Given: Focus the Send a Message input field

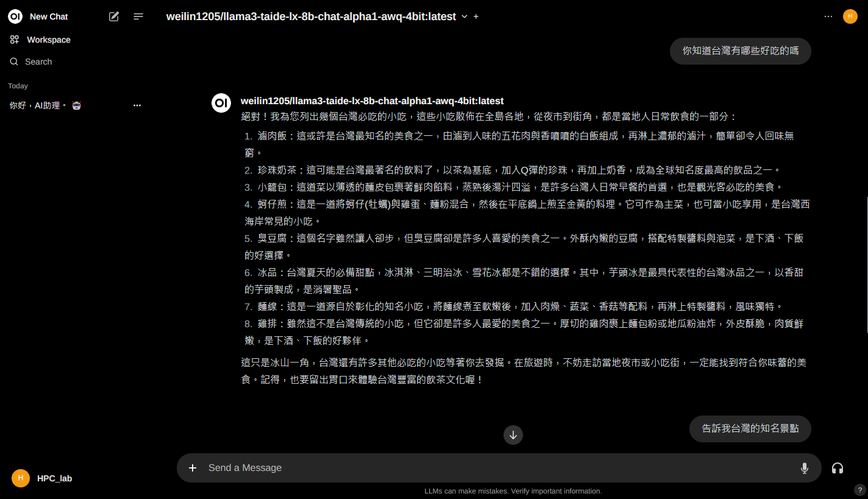Looking at the screenshot, I should click(500, 468).
